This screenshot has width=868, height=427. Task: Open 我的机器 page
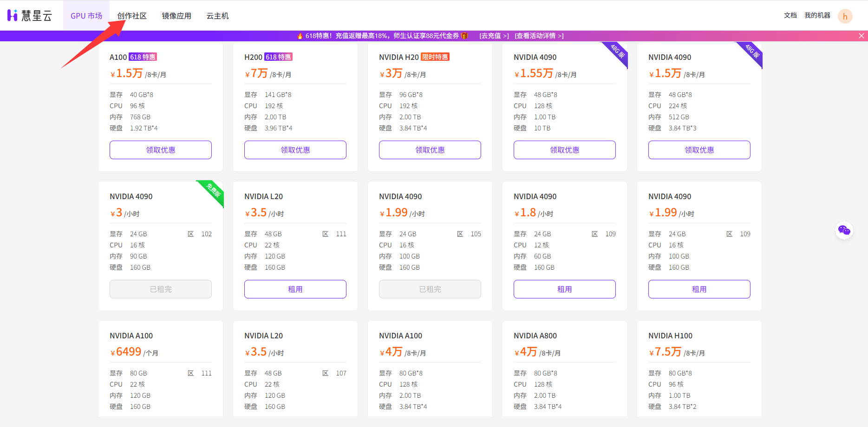[817, 15]
